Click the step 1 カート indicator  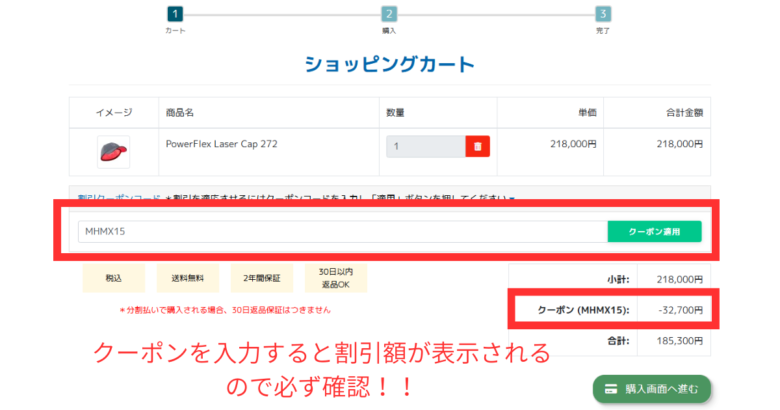click(175, 14)
